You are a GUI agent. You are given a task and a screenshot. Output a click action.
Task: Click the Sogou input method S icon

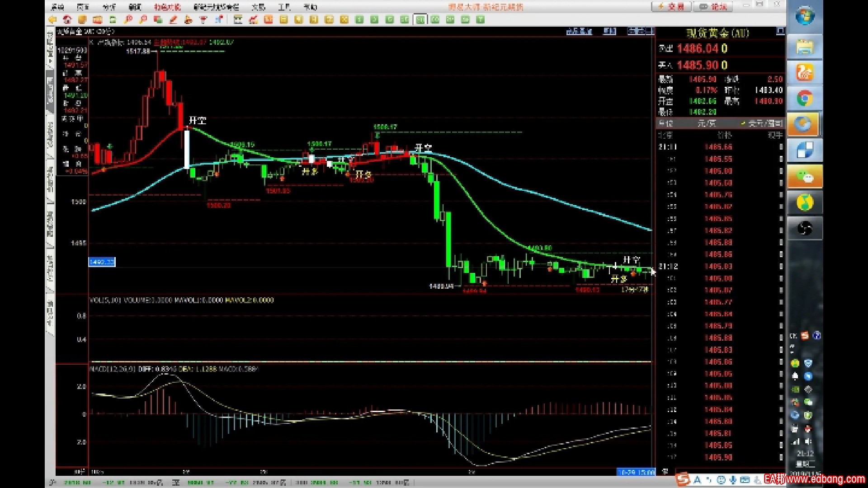683,479
